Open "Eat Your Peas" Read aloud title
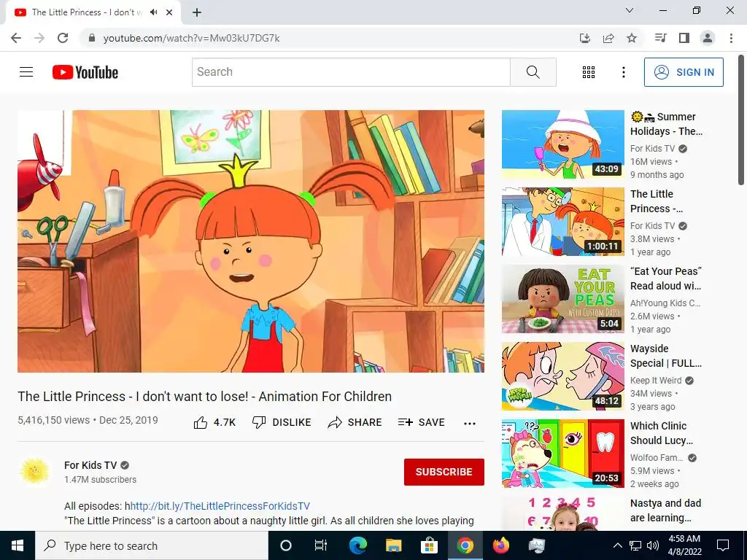747x560 pixels. 666,279
